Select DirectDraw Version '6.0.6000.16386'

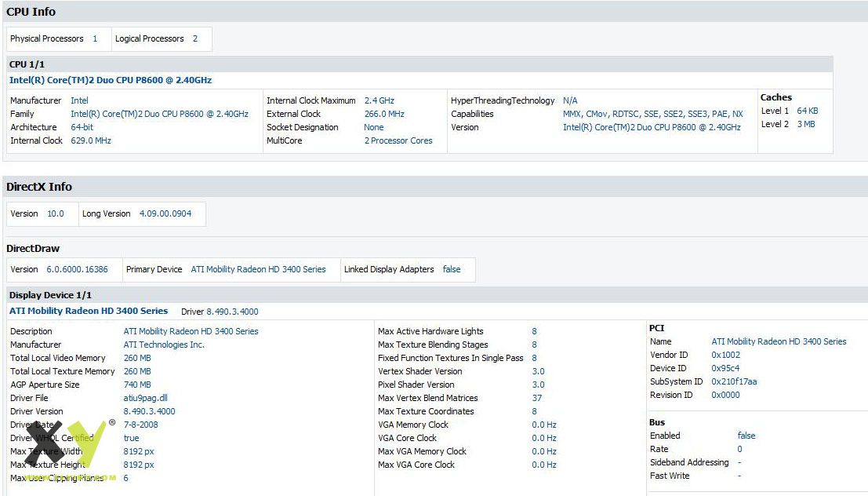coord(77,269)
